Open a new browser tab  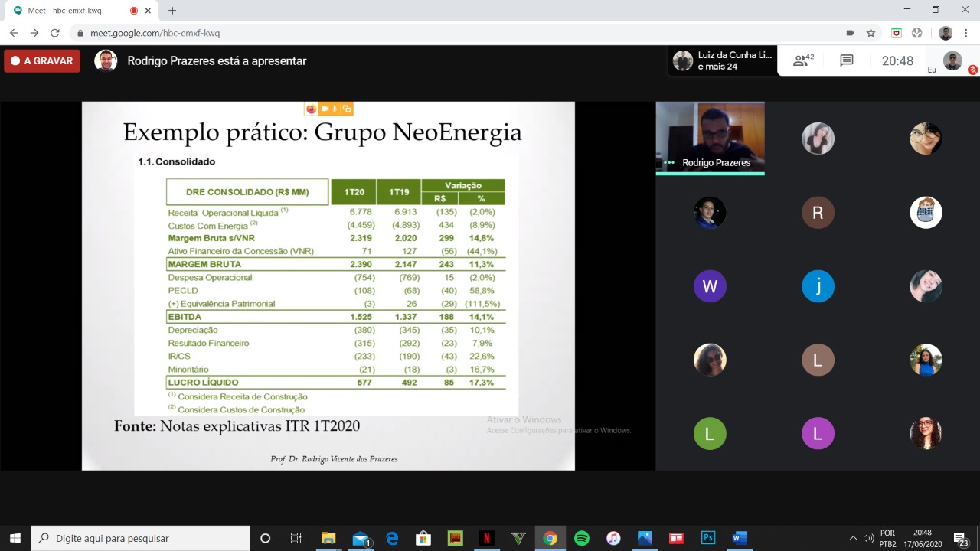click(x=172, y=11)
